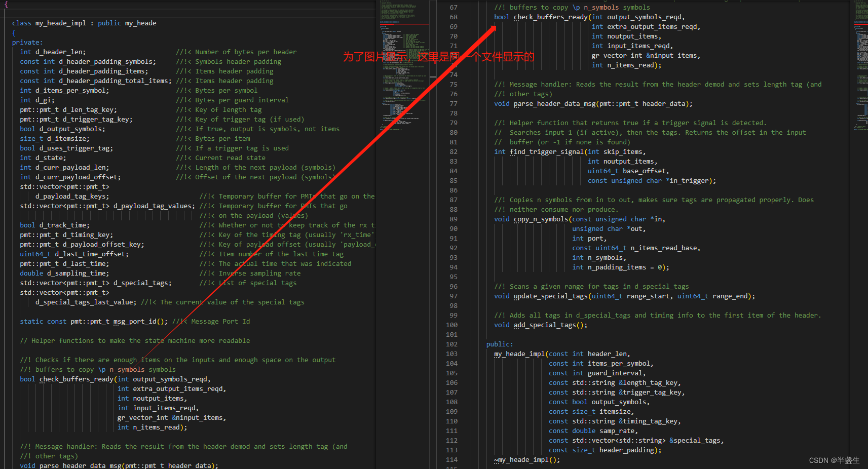This screenshot has width=868, height=469.
Task: Click 'guard_interval,' parameter on line 105
Action: click(x=617, y=373)
